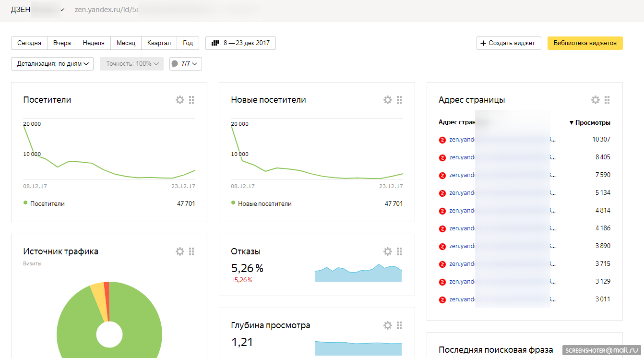Screen dimensions: 644x358
Task: Click the Отказы blue sparkline chart
Action: pos(358,273)
